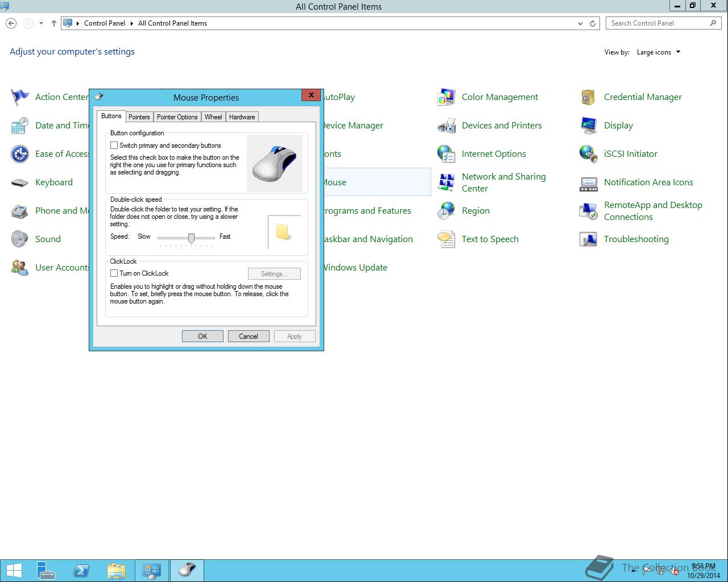
Task: Click the double-click speed slider thumb
Action: click(191, 238)
